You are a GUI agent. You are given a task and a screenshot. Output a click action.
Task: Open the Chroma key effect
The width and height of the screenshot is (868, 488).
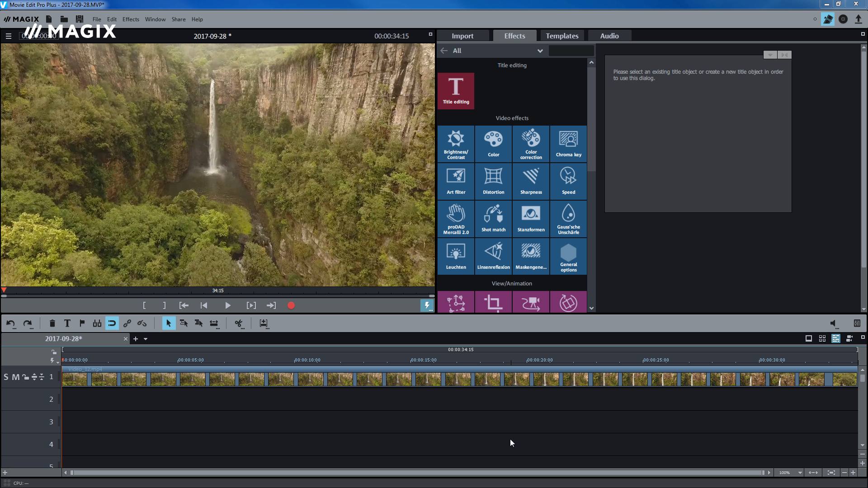(x=568, y=143)
